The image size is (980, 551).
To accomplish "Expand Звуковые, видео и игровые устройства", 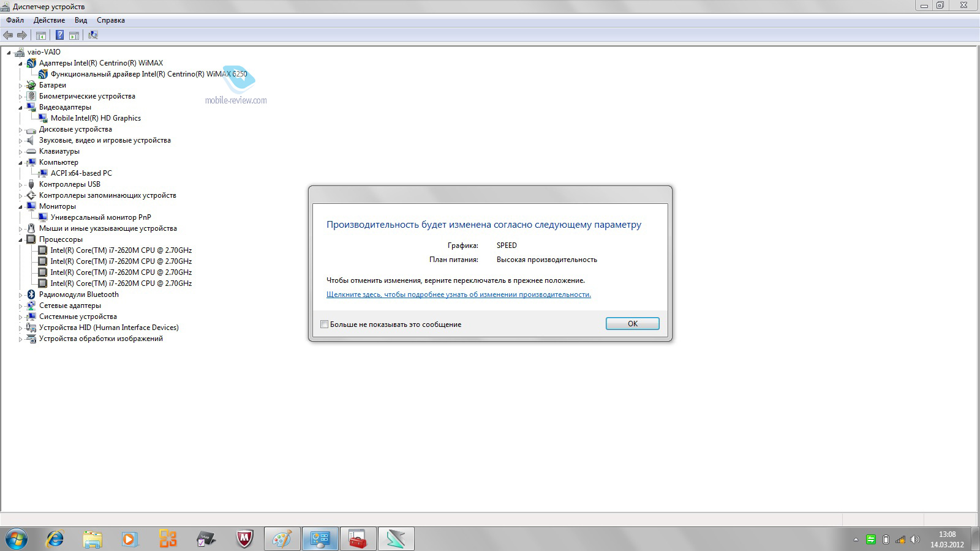I will [20, 140].
